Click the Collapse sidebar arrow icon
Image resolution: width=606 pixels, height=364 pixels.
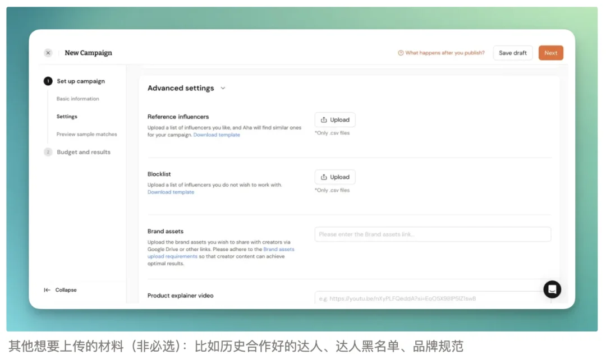[47, 290]
